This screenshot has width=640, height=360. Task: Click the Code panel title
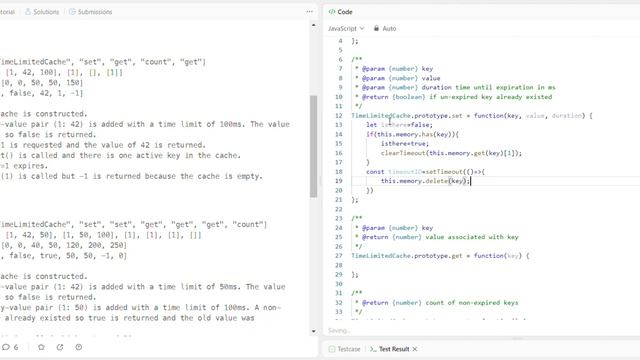point(345,12)
